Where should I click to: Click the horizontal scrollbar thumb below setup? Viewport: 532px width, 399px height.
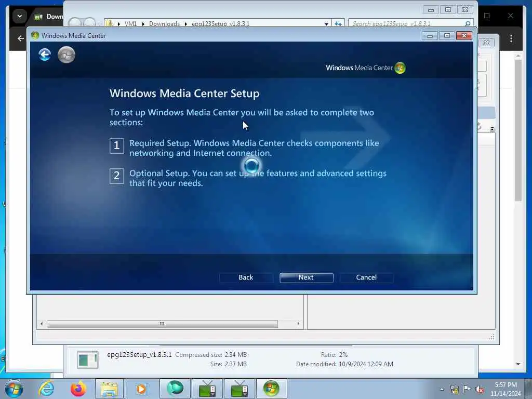(162, 324)
